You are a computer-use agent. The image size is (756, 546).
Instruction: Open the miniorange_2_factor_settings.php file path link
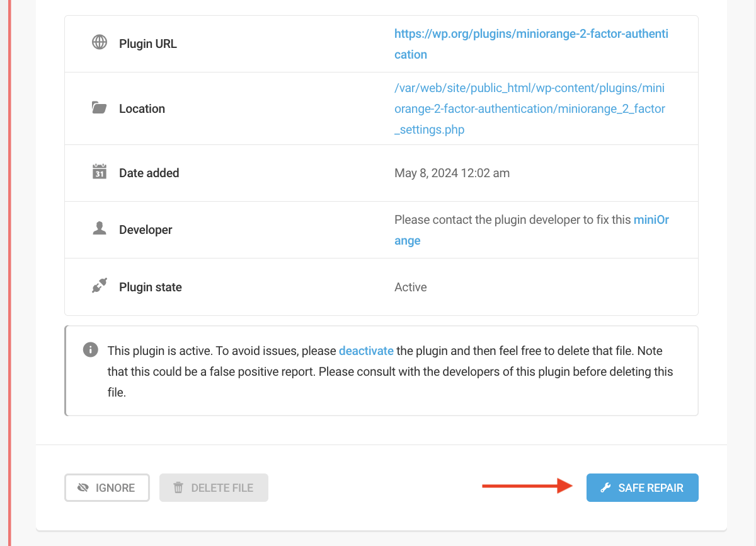click(529, 108)
